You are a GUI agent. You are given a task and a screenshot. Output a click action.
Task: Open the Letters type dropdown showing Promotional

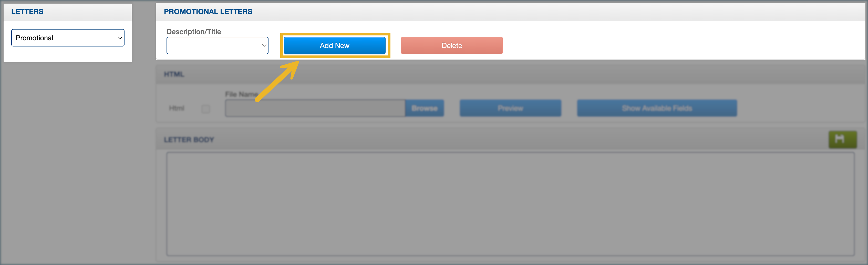point(67,38)
